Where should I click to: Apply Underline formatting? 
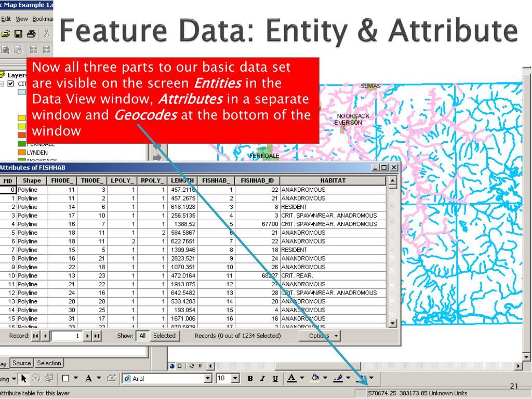click(x=275, y=379)
